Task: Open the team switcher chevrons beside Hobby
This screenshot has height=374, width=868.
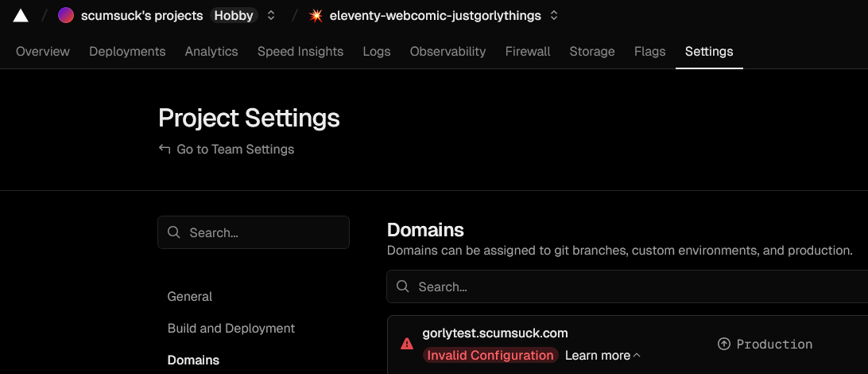Action: 271,15
